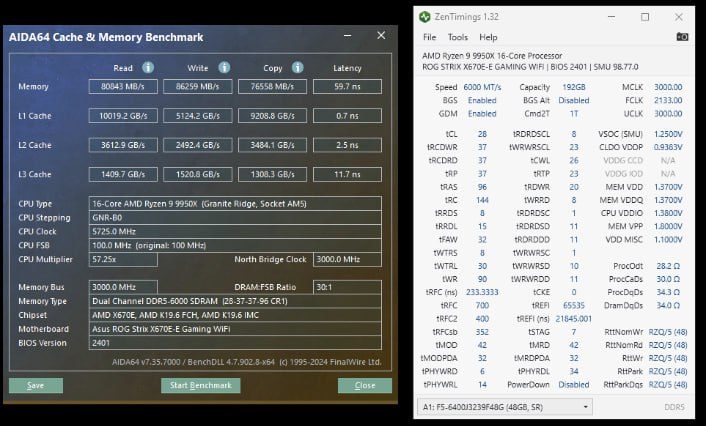Select Memory Write value 86259 MB/s

[197, 87]
